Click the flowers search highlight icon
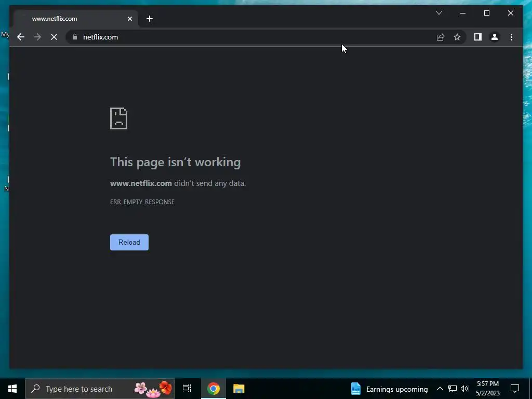Image resolution: width=532 pixels, height=399 pixels. point(153,389)
